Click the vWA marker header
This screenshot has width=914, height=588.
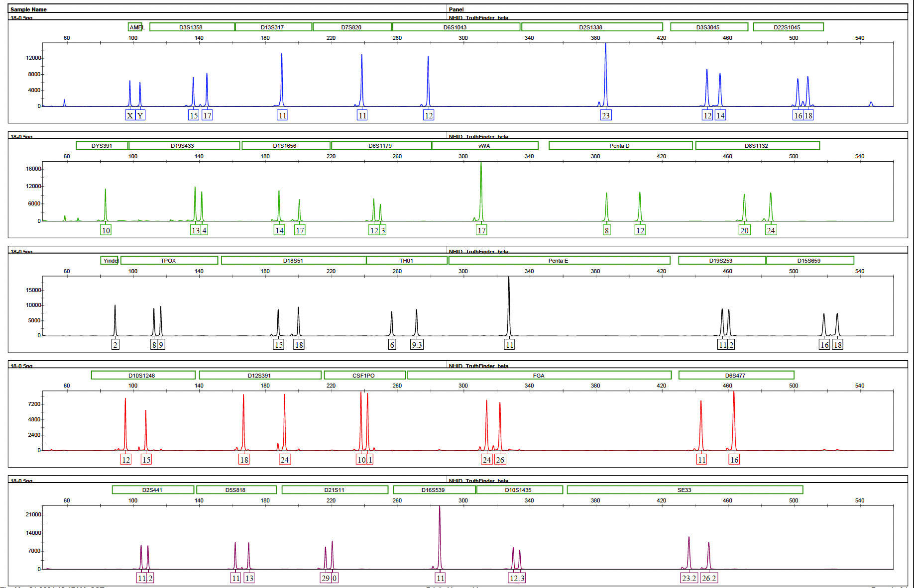pyautogui.click(x=484, y=146)
